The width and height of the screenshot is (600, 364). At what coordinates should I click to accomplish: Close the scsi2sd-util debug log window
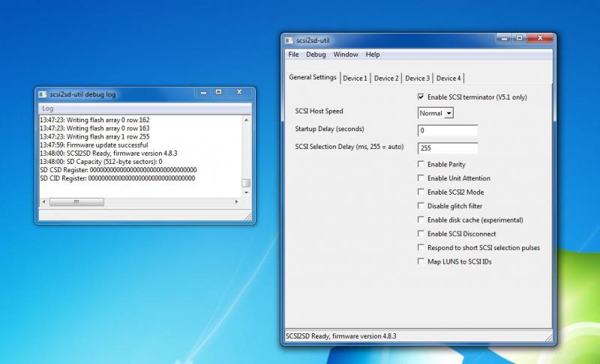(x=239, y=92)
